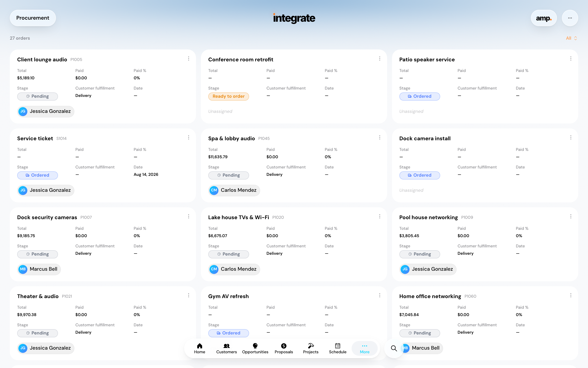Click the $11,635.79 total on Spa & lobby audio
Viewport: 588px width, 368px height.
click(x=218, y=157)
